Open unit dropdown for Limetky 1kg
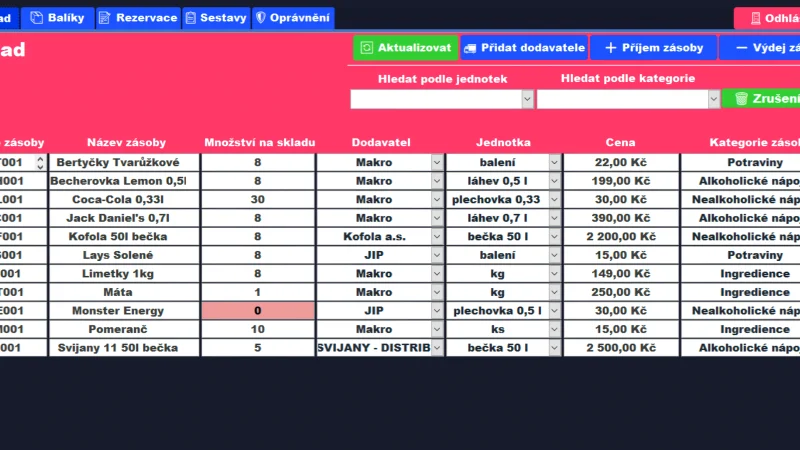Image resolution: width=800 pixels, height=450 pixels. point(555,274)
